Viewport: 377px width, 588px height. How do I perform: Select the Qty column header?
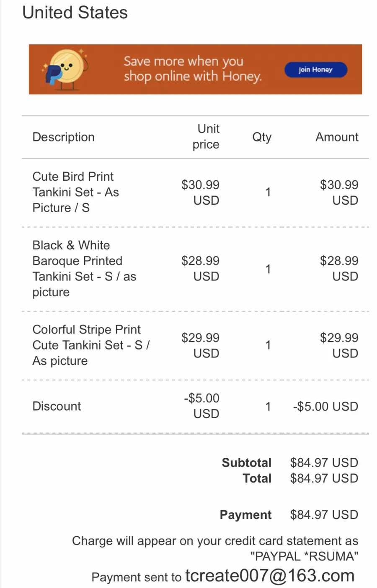[x=262, y=137]
